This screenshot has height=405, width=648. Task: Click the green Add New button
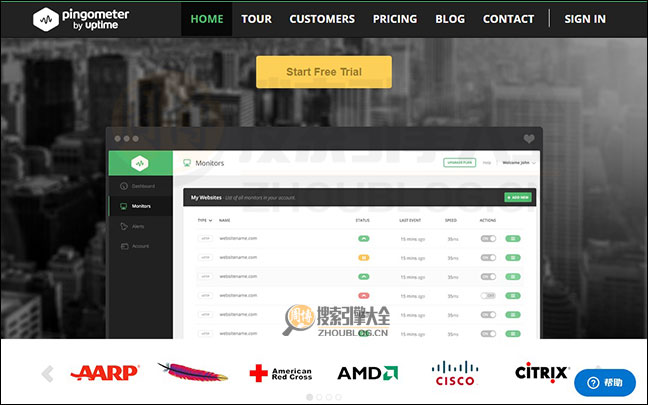click(x=518, y=198)
